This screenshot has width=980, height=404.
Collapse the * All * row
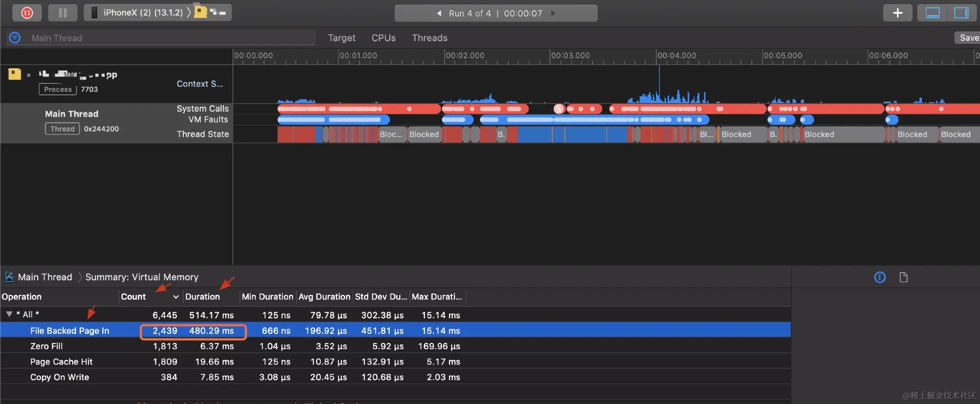coord(9,314)
